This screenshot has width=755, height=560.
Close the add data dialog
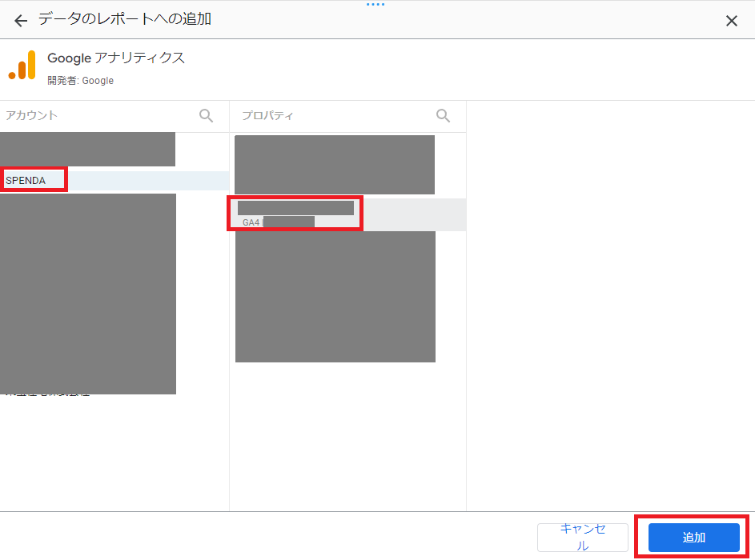tap(731, 21)
